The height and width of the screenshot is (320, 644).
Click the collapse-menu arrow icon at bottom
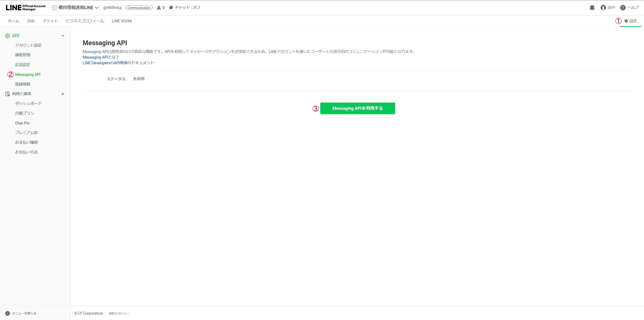pos(8,313)
